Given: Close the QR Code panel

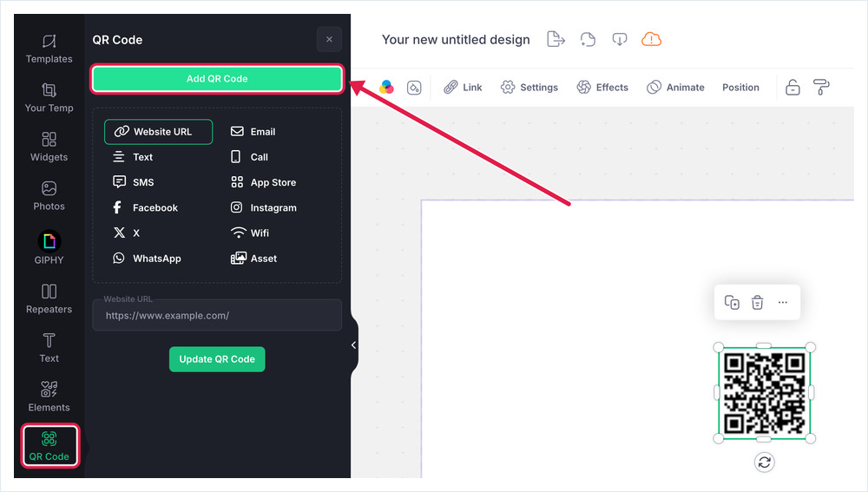Looking at the screenshot, I should 329,39.
